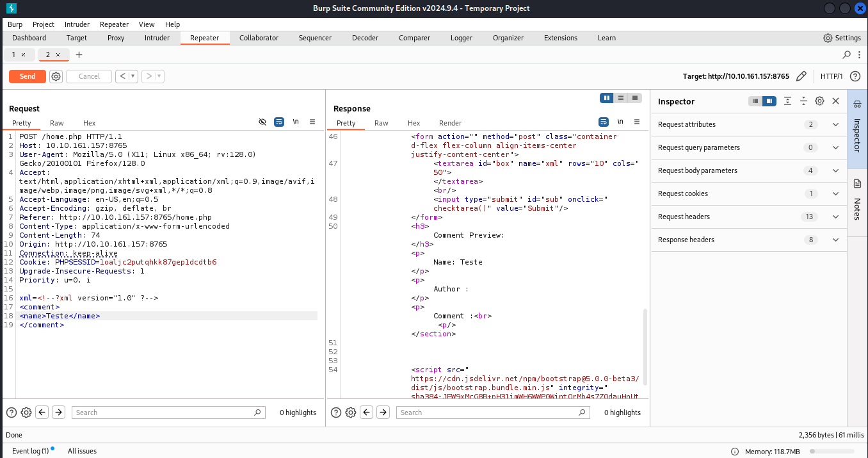The image size is (868, 458).
Task: Select top-bottom request/response layout
Action: [x=621, y=98]
